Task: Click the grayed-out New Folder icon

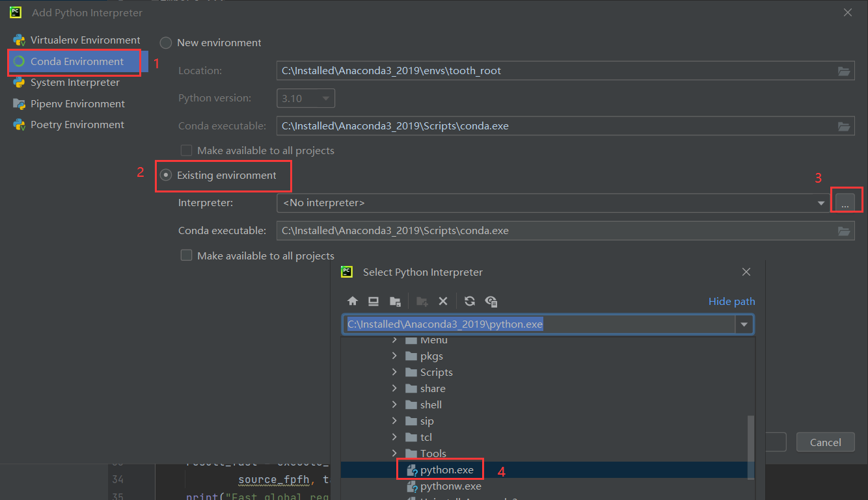Action: coord(422,301)
